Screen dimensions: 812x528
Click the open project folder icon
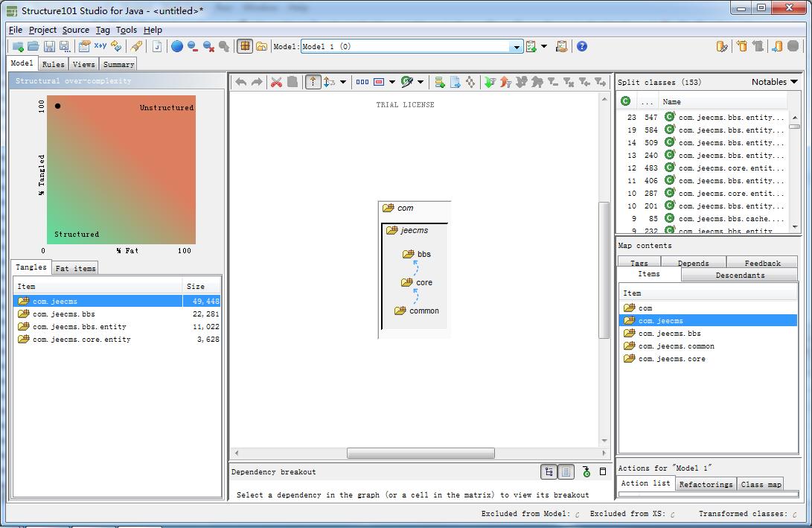coord(33,46)
